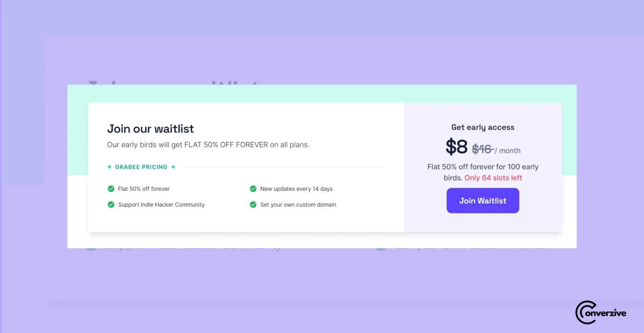Click checkmark beside Flat 50% off forever

pos(111,188)
